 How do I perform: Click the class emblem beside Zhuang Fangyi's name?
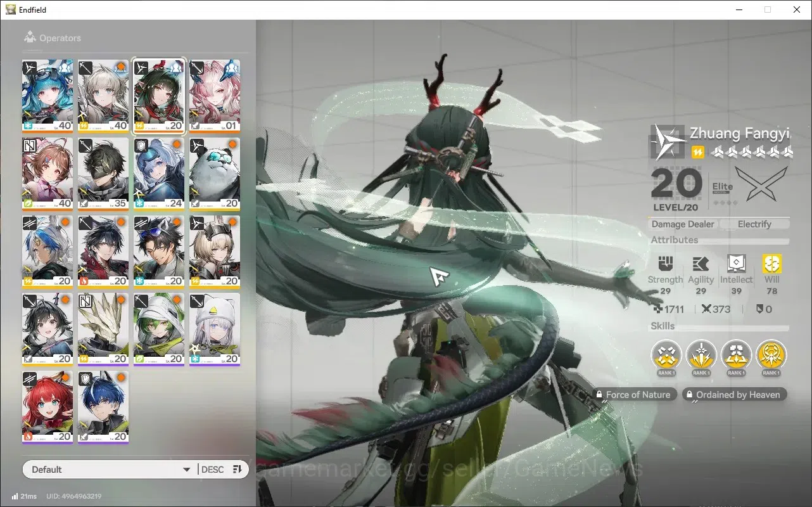(668, 141)
